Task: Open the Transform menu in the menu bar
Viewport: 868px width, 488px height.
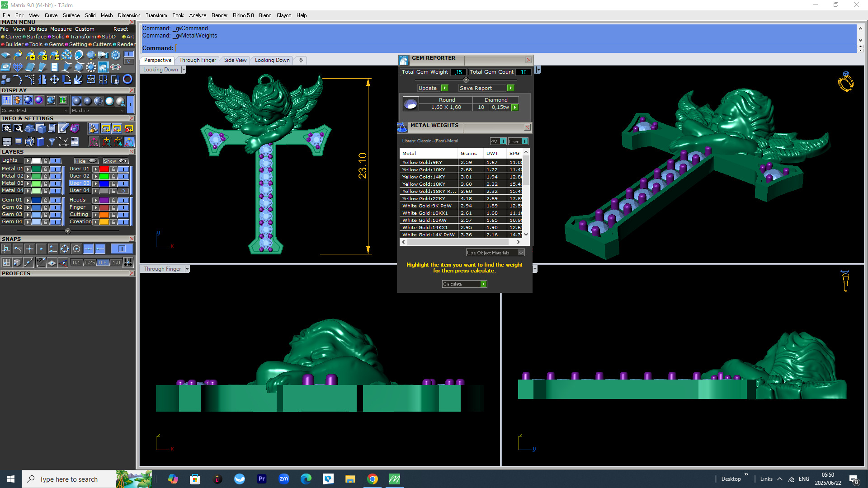Action: (156, 15)
